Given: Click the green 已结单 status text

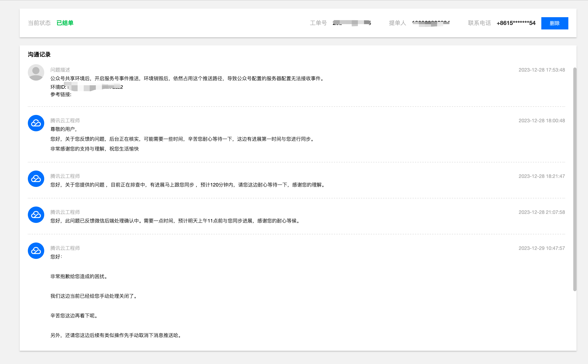Looking at the screenshot, I should (65, 23).
